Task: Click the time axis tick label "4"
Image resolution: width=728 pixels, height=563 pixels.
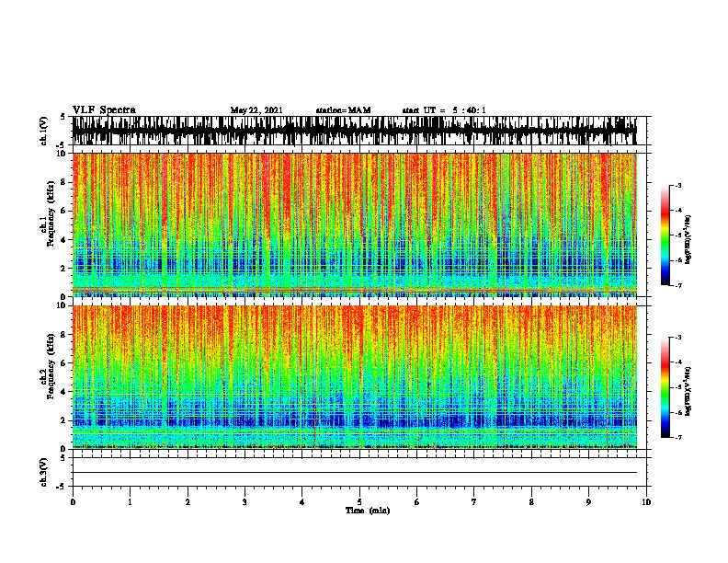Action: 302,502
